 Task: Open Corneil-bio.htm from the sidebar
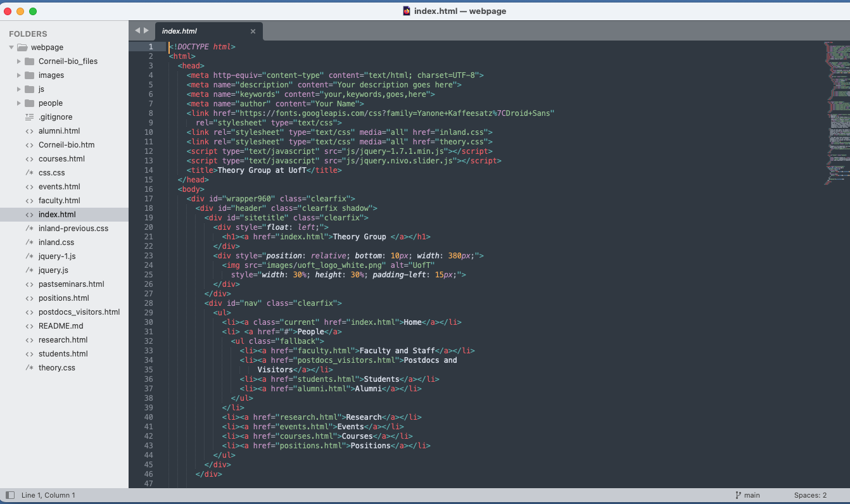[67, 145]
